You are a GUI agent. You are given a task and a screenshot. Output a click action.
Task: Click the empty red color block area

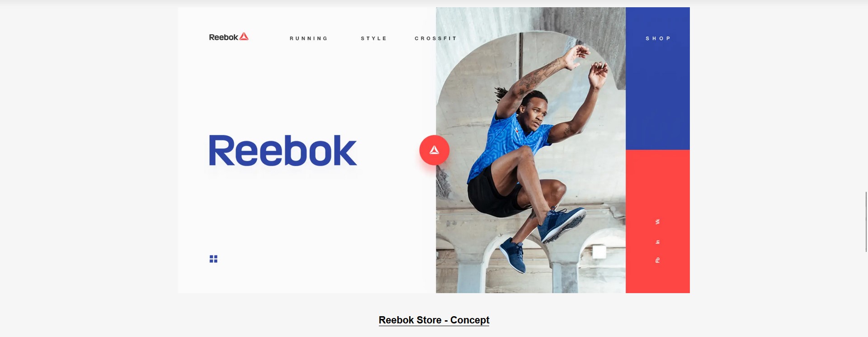(x=658, y=181)
